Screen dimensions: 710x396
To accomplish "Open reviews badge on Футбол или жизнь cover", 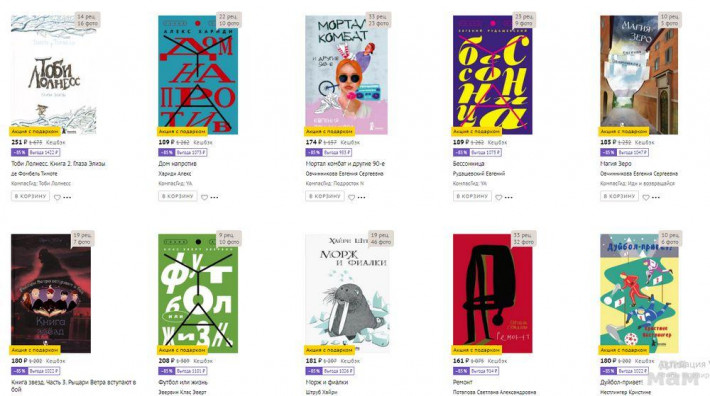I will (229, 239).
